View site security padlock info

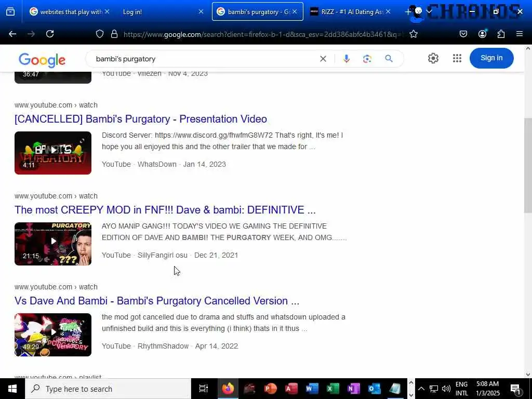point(114,34)
